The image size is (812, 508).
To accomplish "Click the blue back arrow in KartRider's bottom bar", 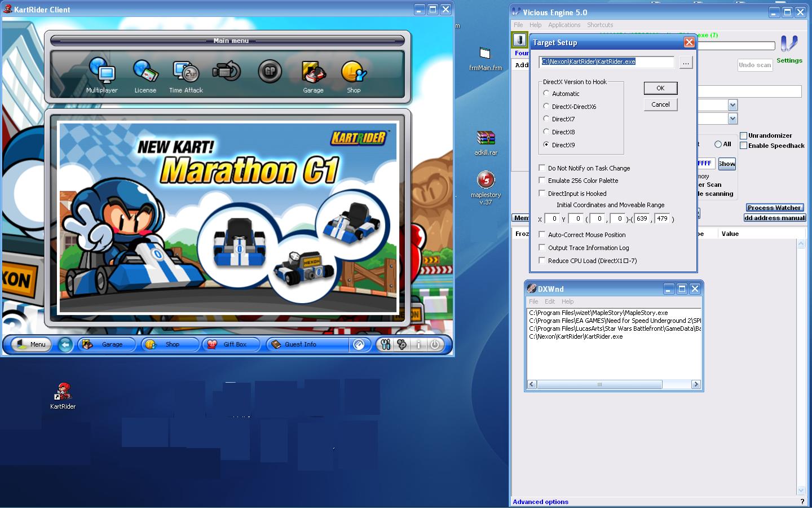I will click(x=65, y=344).
